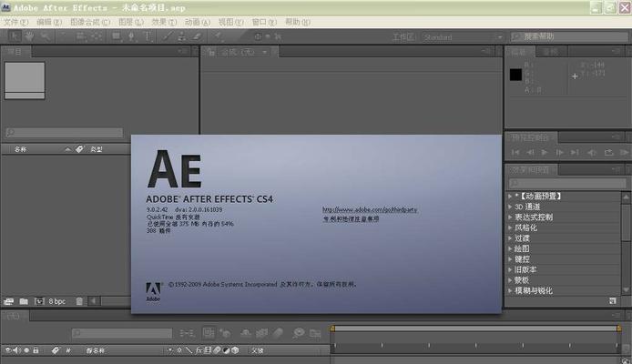This screenshot has height=364, width=632.
Task: Open the 文件 menu
Action: tap(15, 22)
